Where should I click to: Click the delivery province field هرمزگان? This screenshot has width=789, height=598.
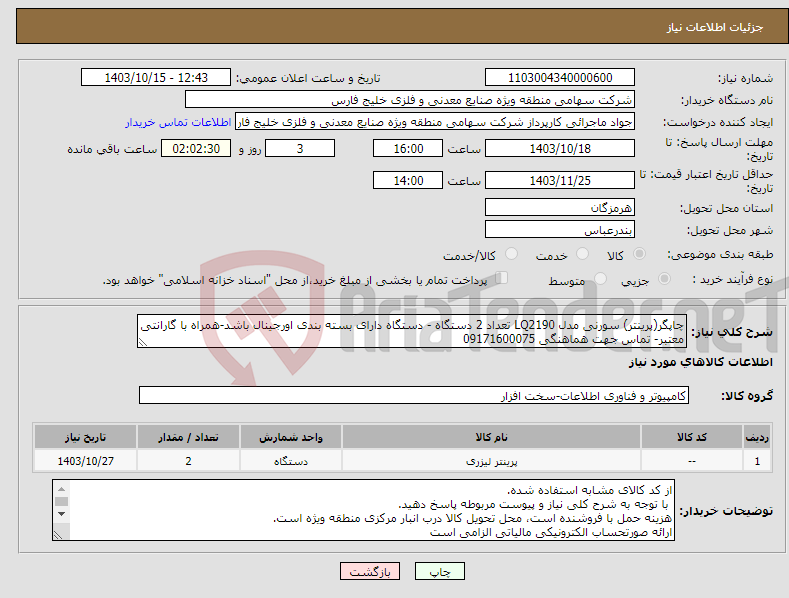(560, 207)
